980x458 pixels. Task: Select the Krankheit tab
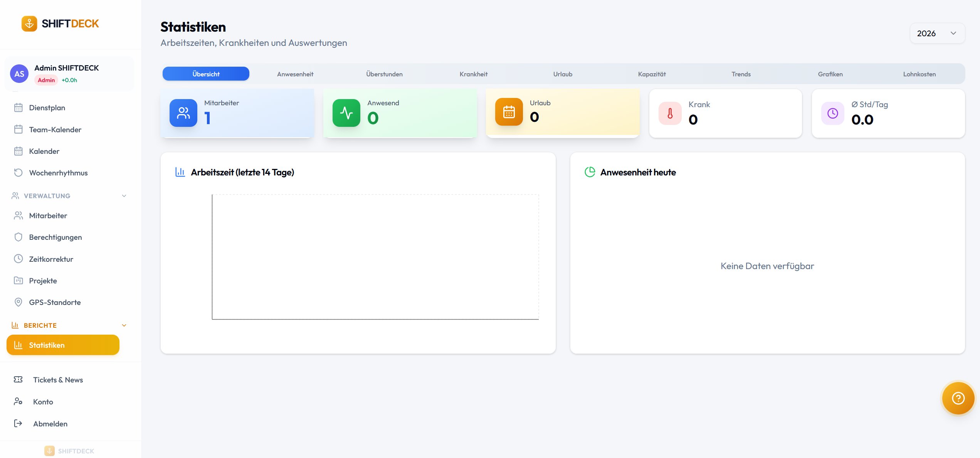(x=473, y=74)
